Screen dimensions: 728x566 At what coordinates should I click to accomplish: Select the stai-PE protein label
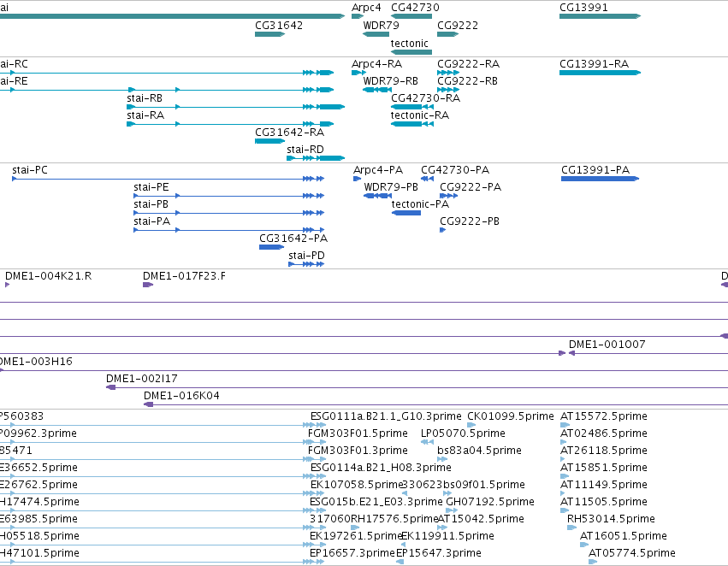click(151, 187)
